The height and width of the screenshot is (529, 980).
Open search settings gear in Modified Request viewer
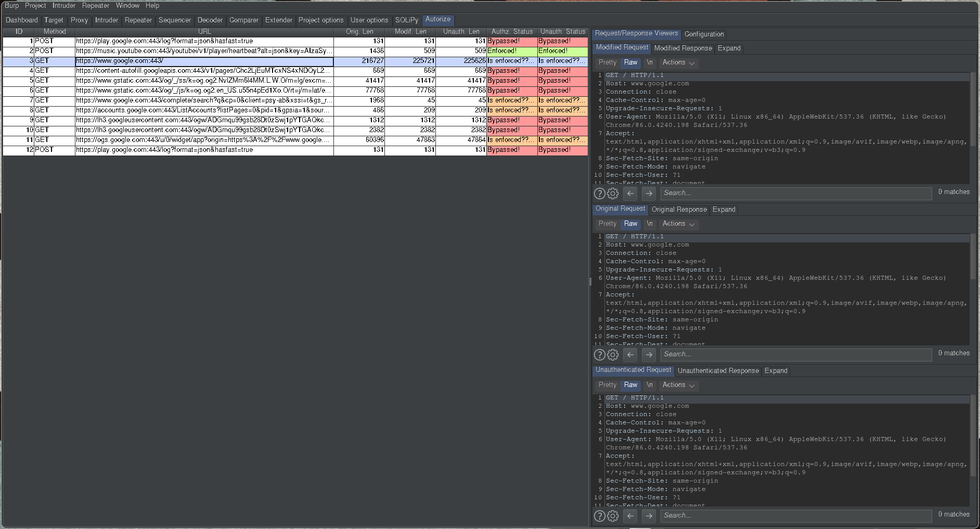click(x=613, y=193)
